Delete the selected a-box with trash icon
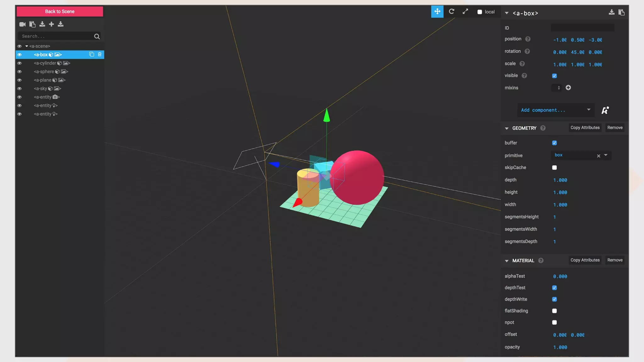 (100, 54)
